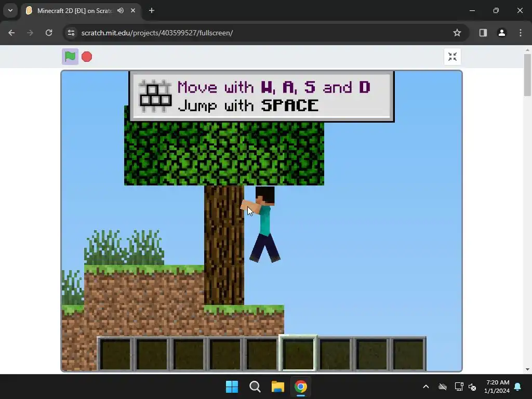Click the Chrome icon in the taskbar
The width and height of the screenshot is (532, 399).
tap(301, 387)
